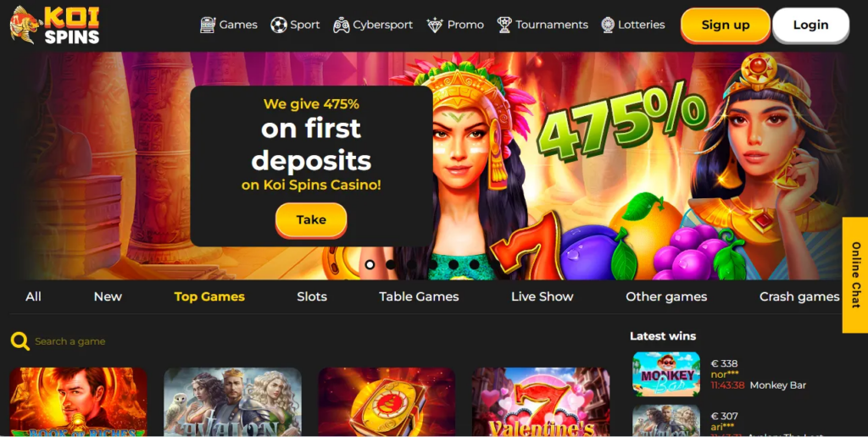This screenshot has width=868, height=437.
Task: Open the Online Chat side tab
Action: tap(855, 275)
